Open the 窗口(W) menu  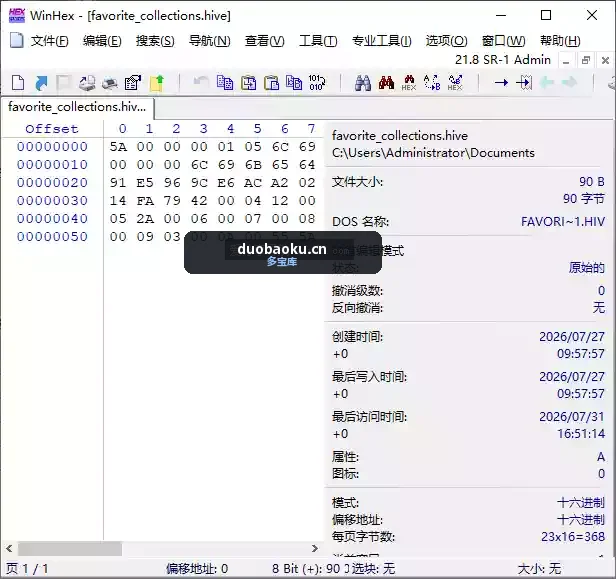click(x=504, y=40)
